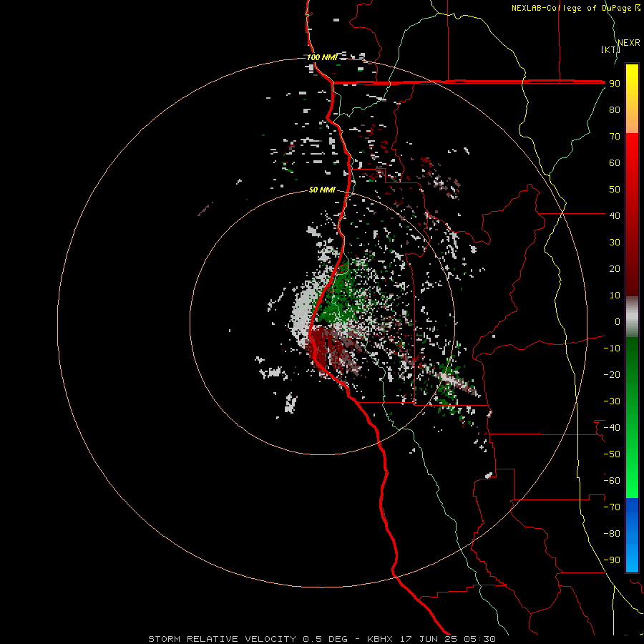Click the 0 scale value

tap(618, 321)
